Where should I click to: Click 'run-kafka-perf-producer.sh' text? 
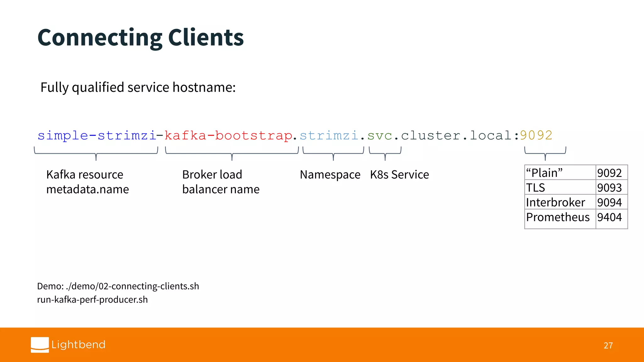(x=92, y=300)
